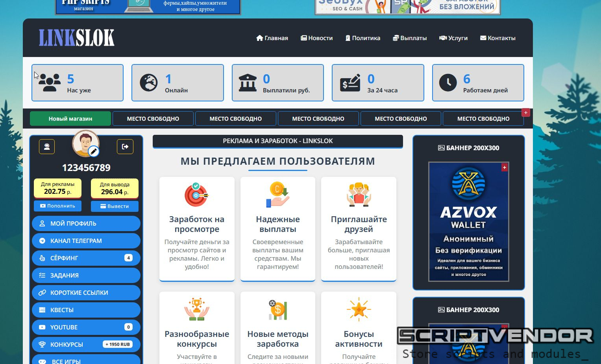This screenshot has width=601, height=364.
Task: Open КАНАЛ ТЕЛЕГРАМ in the sidebar
Action: coord(86,241)
